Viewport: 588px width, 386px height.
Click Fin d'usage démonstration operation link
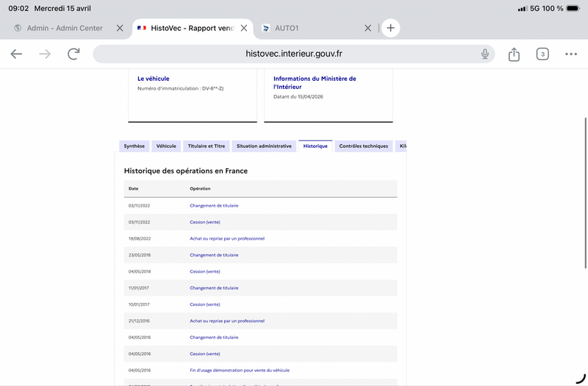[x=240, y=371]
